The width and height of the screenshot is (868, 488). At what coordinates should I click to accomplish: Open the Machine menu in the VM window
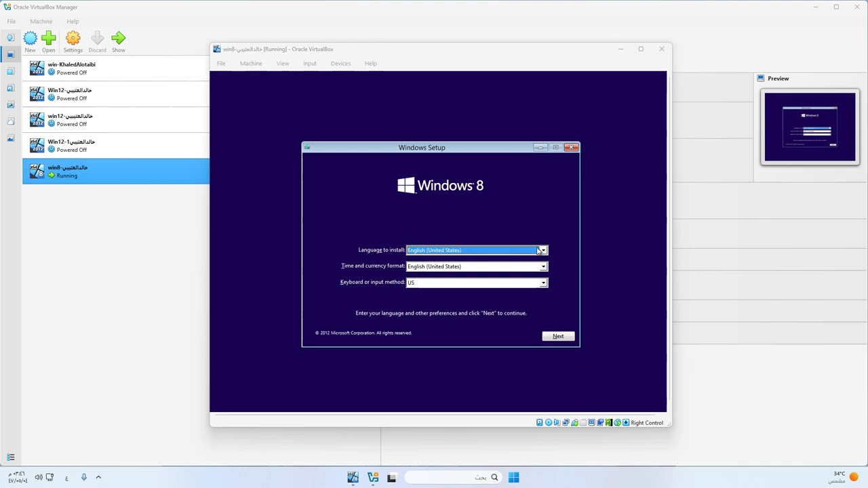tap(251, 64)
